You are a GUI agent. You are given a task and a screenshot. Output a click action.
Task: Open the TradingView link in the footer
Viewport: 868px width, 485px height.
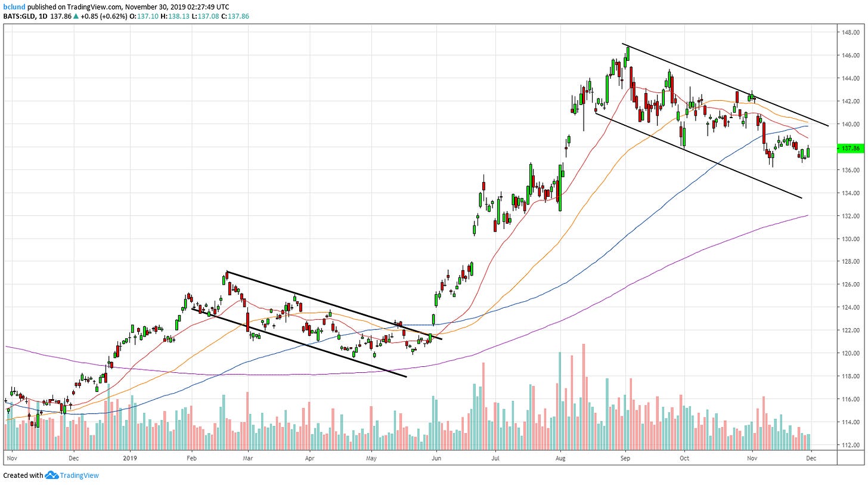(x=79, y=475)
